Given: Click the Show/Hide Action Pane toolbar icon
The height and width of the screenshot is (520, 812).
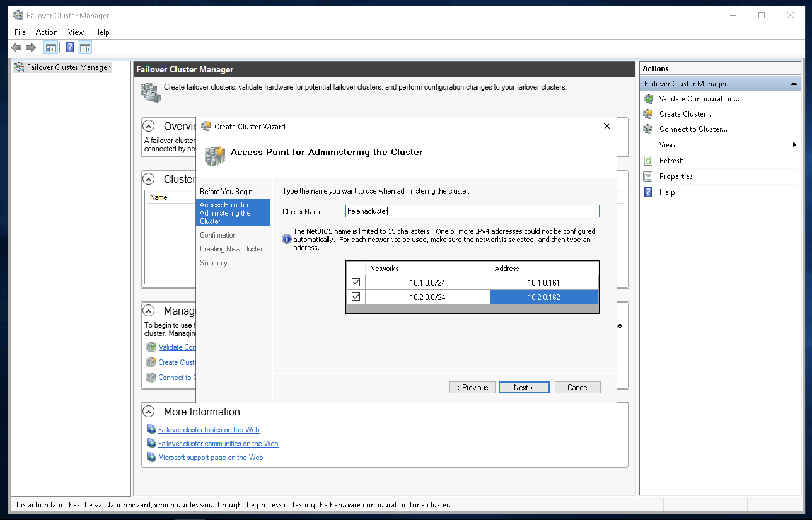Looking at the screenshot, I should (x=85, y=48).
